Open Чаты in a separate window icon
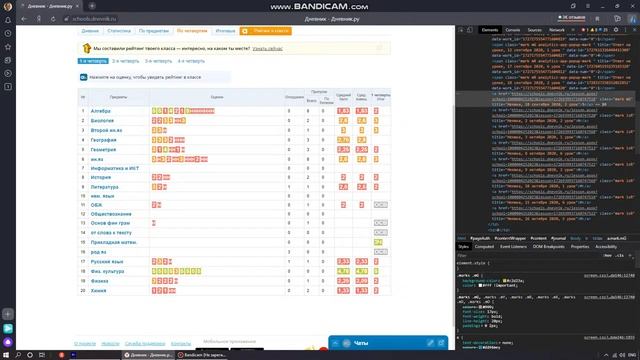640x360 pixels. [x=441, y=343]
